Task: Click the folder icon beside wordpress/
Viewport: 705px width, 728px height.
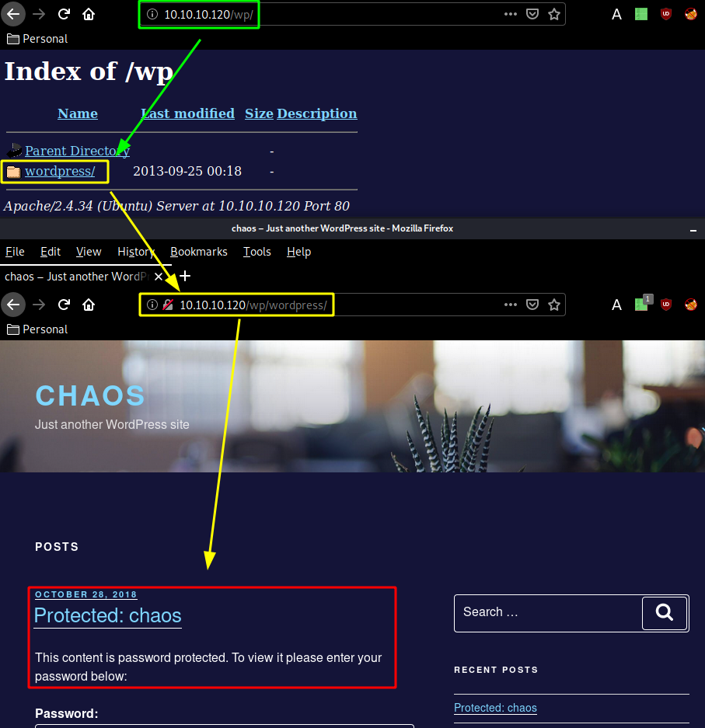Action: click(x=13, y=172)
